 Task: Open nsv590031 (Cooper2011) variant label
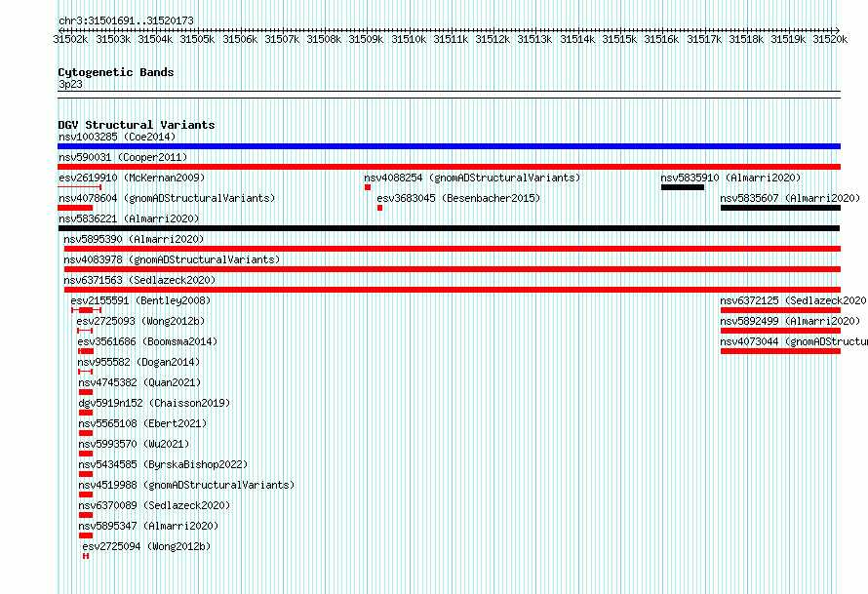coord(123,157)
